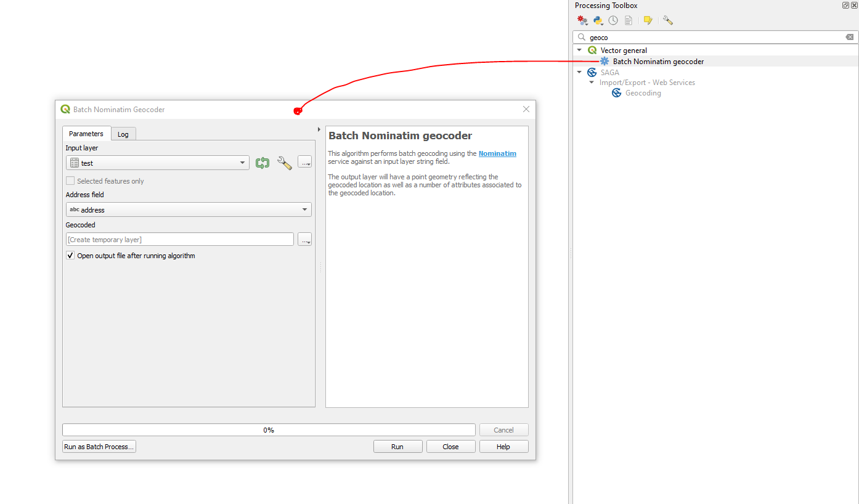
Task: Close the Batch Nominatim Geocoder dialog window
Action: (x=526, y=109)
